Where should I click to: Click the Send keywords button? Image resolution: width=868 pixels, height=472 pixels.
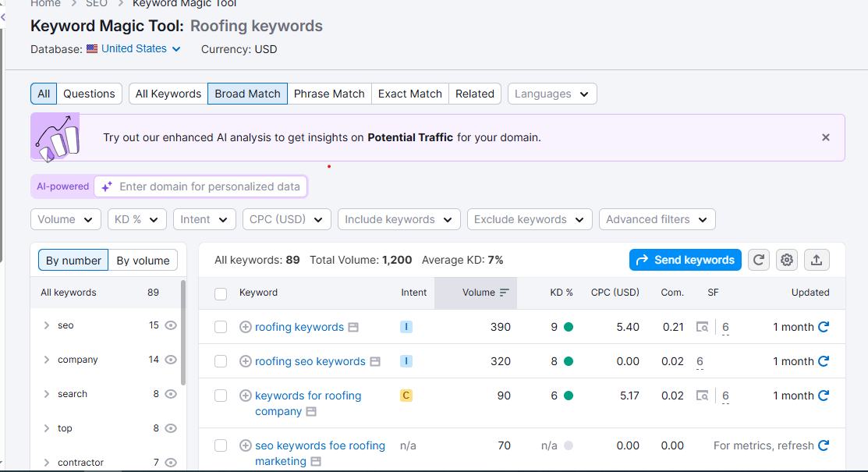pos(685,260)
